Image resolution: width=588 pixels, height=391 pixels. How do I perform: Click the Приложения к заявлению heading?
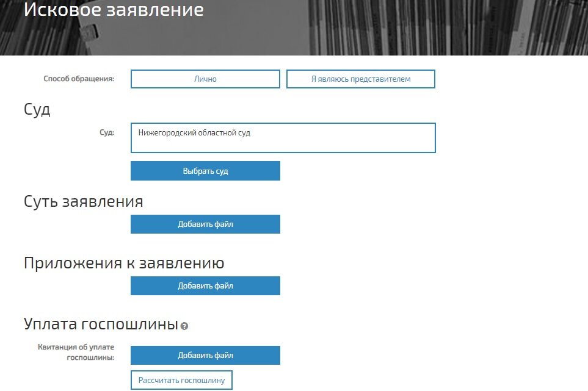coord(124,262)
